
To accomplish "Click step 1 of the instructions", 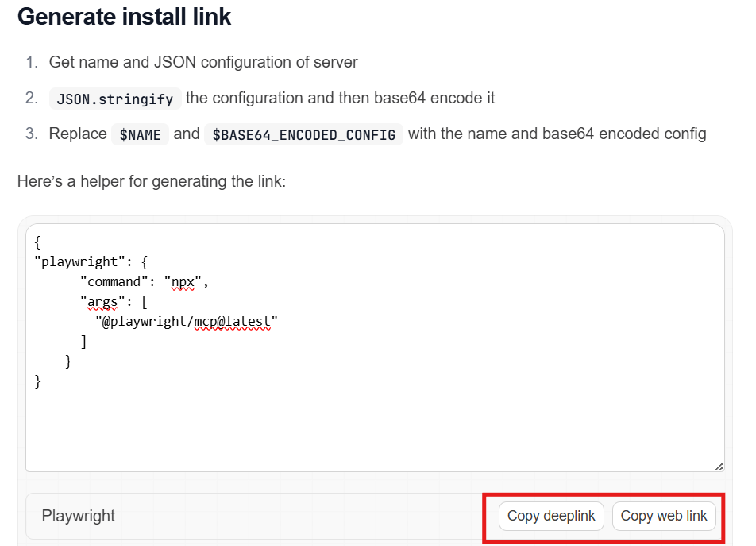I will [x=204, y=62].
